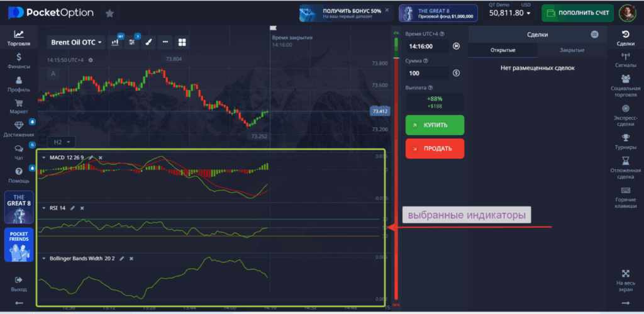644x314 pixels.
Task: Edit MACD indicator with pencil icon
Action: tap(91, 157)
